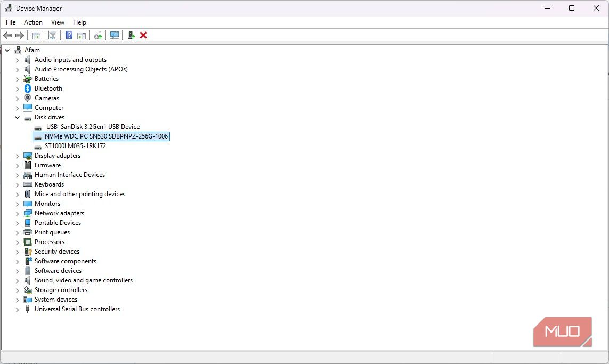Select Universal Serial Bus controllers label
The height and width of the screenshot is (364, 609).
tap(77, 309)
